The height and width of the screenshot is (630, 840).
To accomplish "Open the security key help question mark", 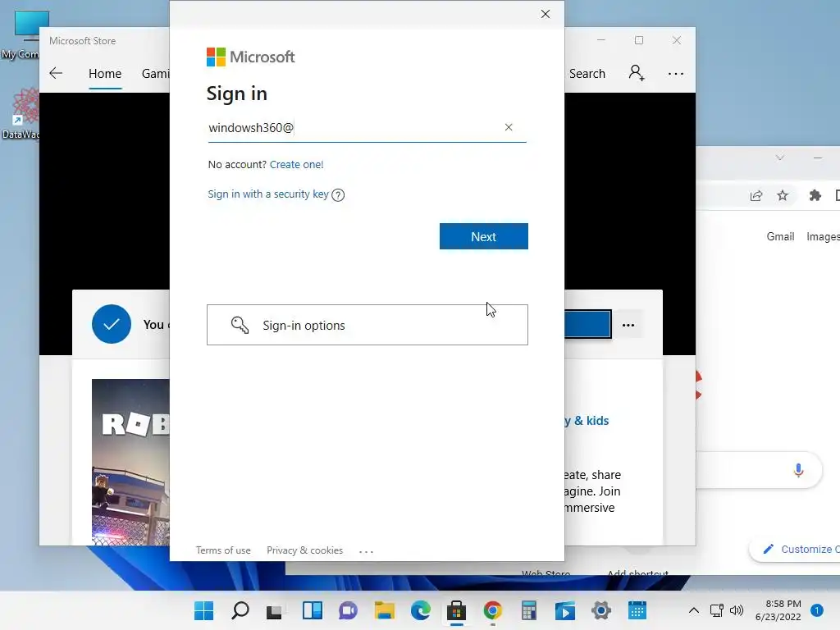I will [338, 195].
